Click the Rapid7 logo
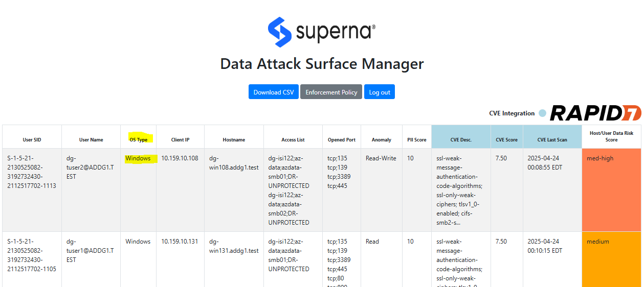Image resolution: width=644 pixels, height=287 pixels. pos(595,113)
